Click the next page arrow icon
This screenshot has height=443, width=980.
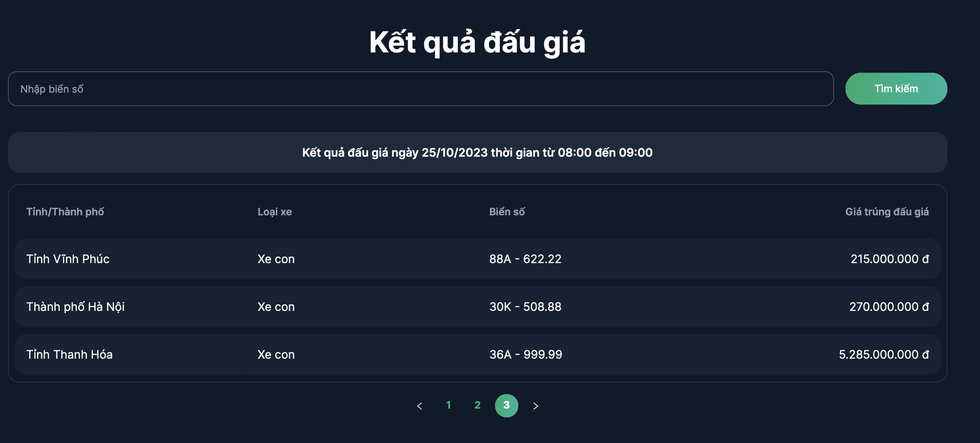(x=536, y=406)
